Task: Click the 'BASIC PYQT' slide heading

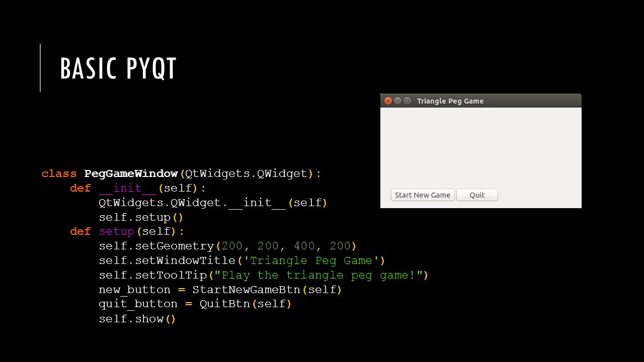Action: (x=118, y=68)
